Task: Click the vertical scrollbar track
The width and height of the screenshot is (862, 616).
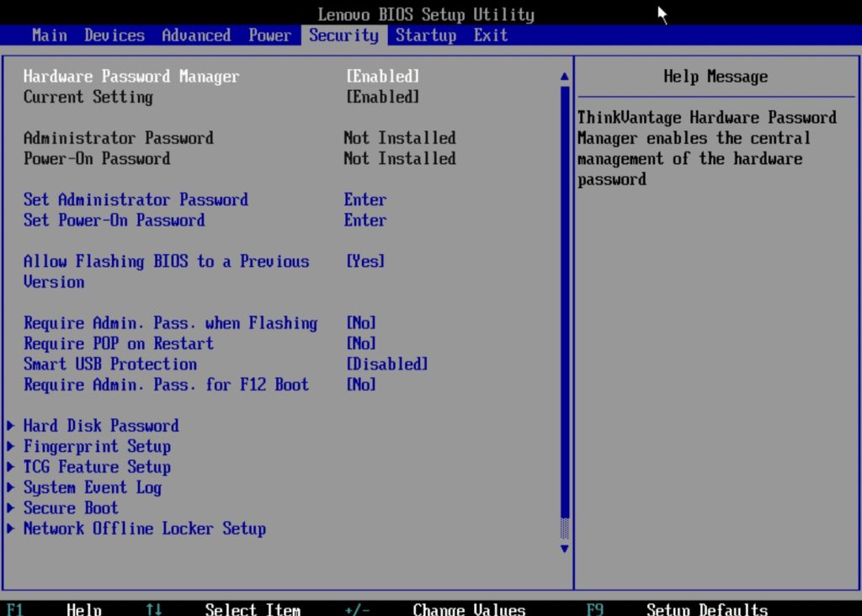Action: coord(565,312)
